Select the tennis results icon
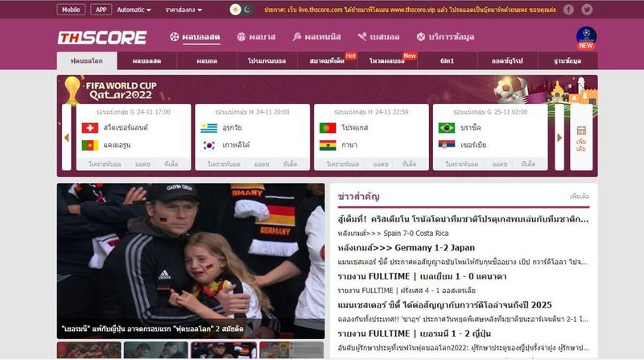The image size is (644, 360). 297,37
